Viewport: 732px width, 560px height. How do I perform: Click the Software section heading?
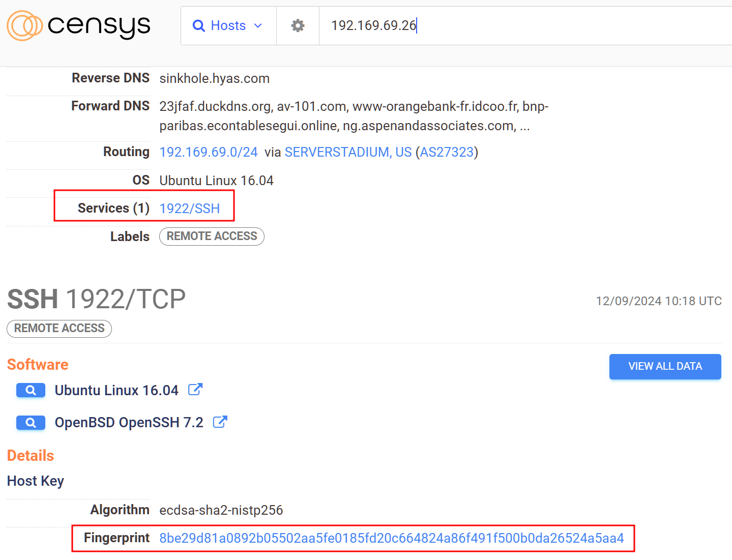click(x=38, y=365)
